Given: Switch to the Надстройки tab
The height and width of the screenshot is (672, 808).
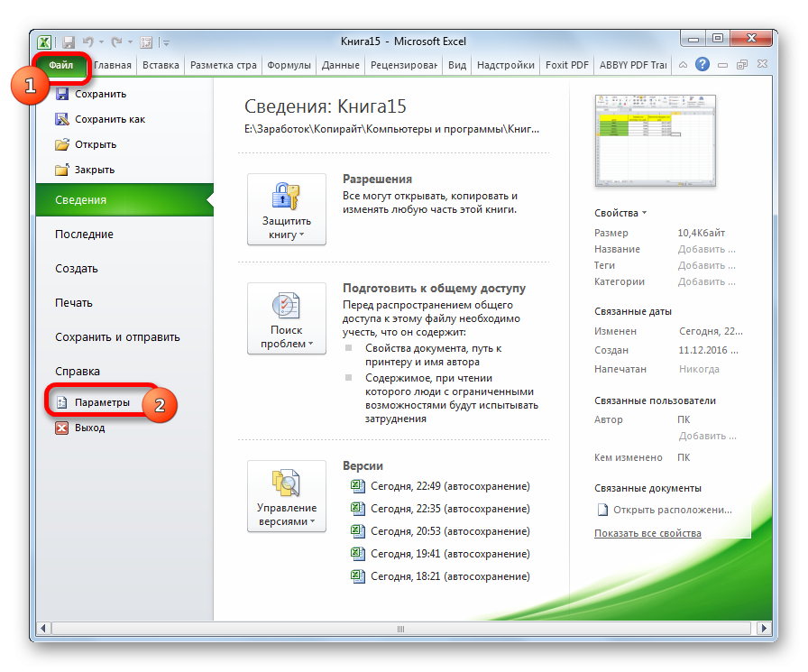Looking at the screenshot, I should [506, 65].
